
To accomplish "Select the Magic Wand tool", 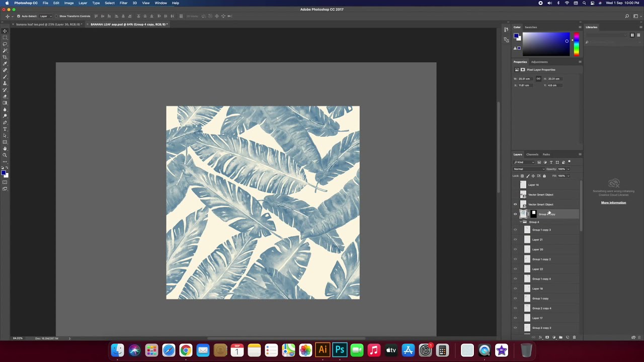I will point(5,50).
